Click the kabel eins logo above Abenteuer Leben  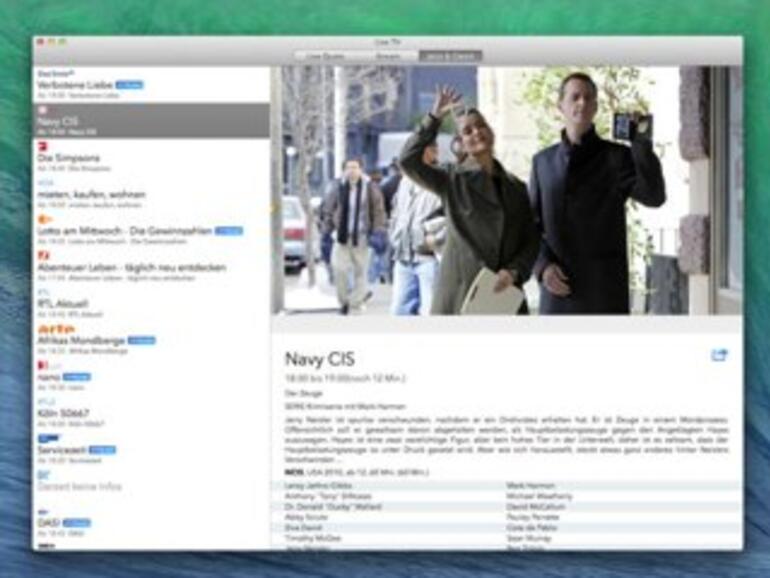[44, 255]
